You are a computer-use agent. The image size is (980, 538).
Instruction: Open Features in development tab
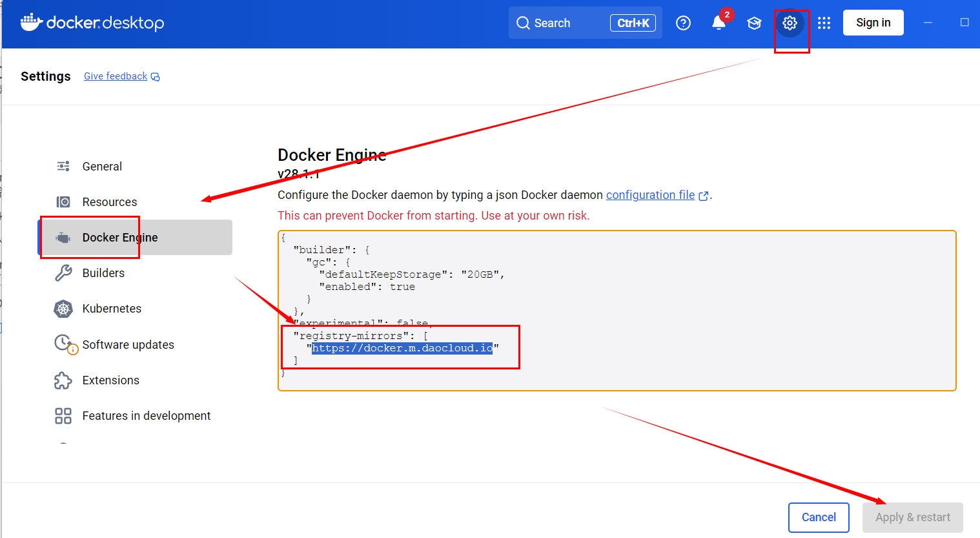136,416
